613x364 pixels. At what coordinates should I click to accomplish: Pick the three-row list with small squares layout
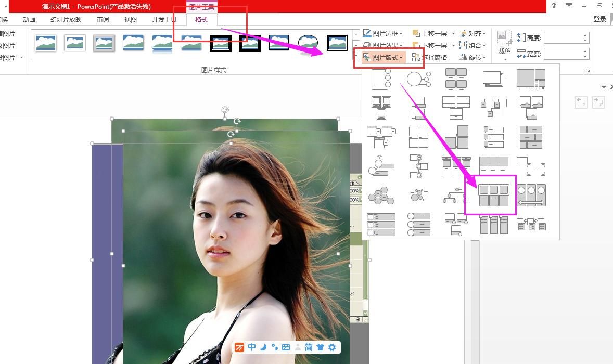click(x=381, y=225)
